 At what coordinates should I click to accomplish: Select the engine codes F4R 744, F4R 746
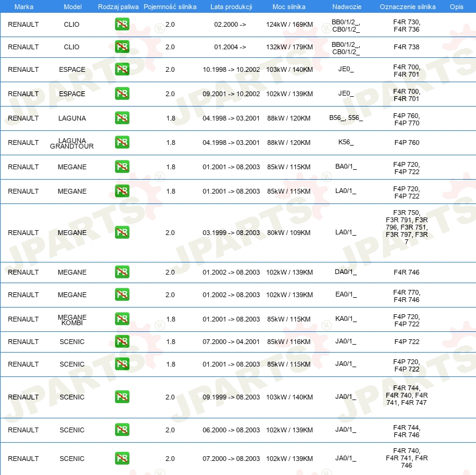[x=407, y=431]
